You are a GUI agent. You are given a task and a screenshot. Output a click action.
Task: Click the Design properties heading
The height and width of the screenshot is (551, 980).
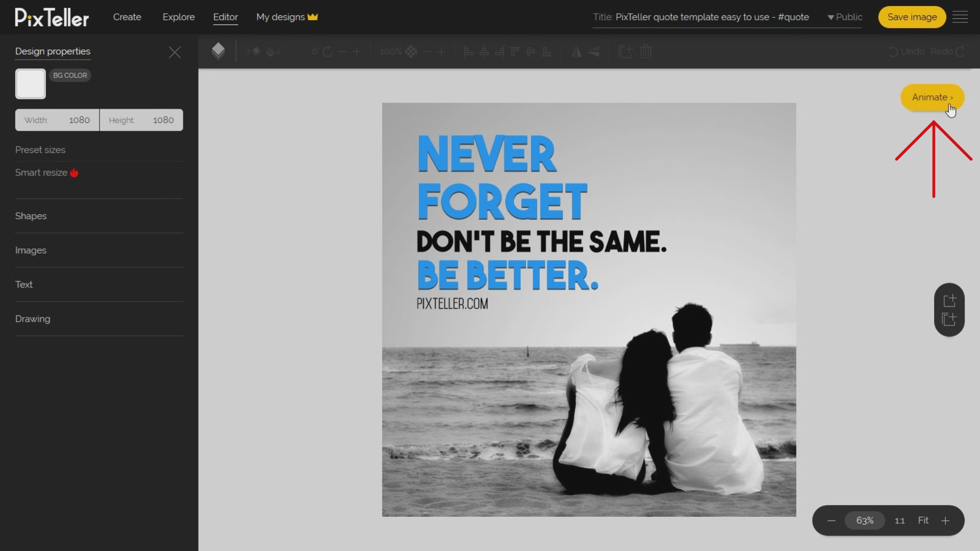(x=53, y=51)
